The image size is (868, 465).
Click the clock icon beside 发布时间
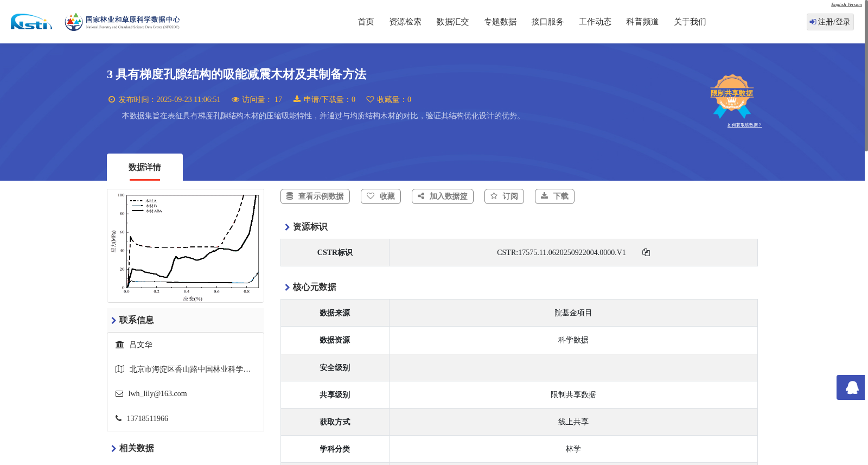(x=112, y=99)
